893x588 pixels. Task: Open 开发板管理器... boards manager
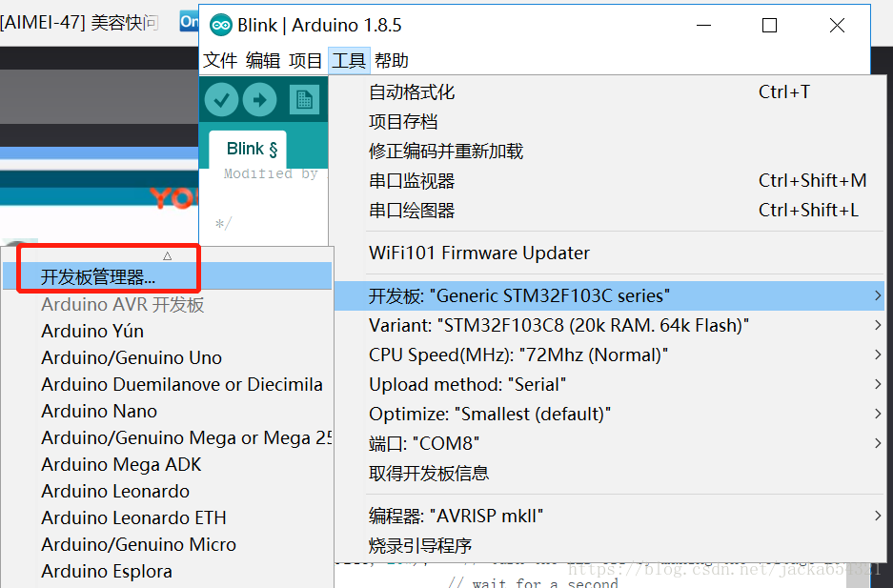coord(168,276)
